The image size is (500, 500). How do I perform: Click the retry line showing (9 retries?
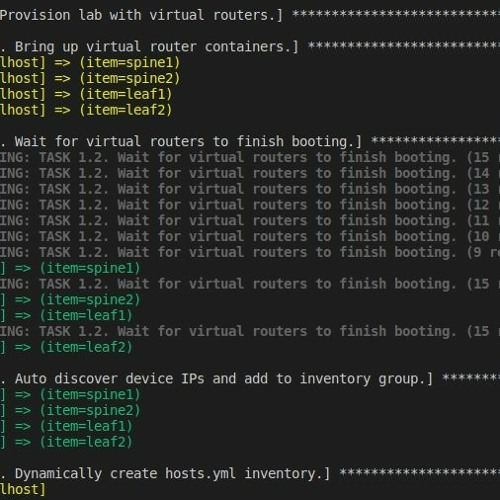tap(250, 252)
